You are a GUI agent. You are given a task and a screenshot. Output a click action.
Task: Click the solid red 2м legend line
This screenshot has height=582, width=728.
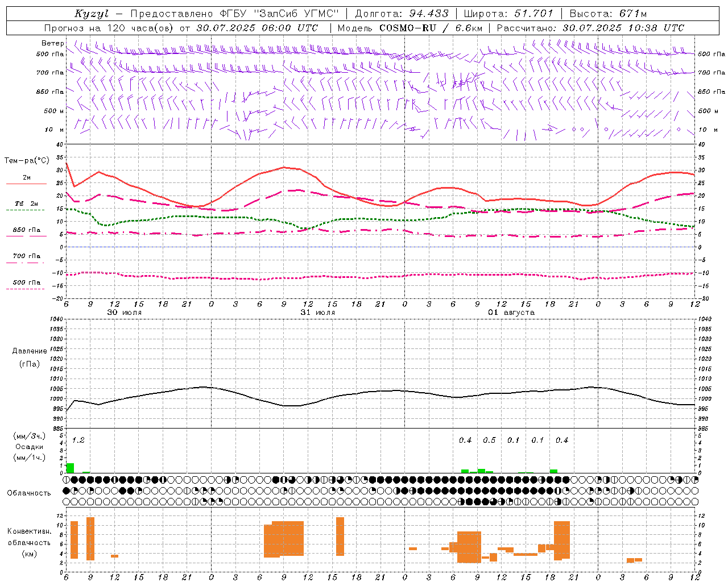(x=27, y=184)
